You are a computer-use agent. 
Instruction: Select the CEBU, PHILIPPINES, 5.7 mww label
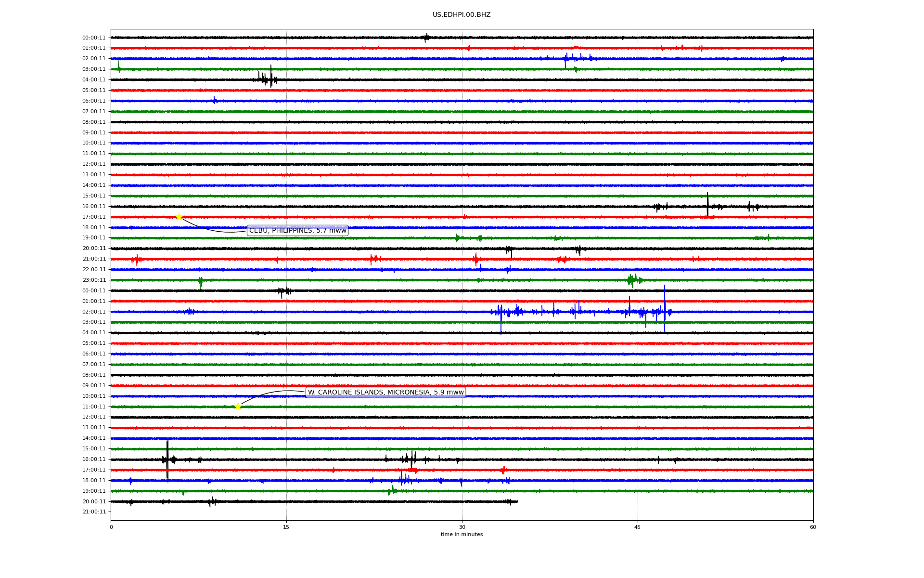pyautogui.click(x=297, y=231)
